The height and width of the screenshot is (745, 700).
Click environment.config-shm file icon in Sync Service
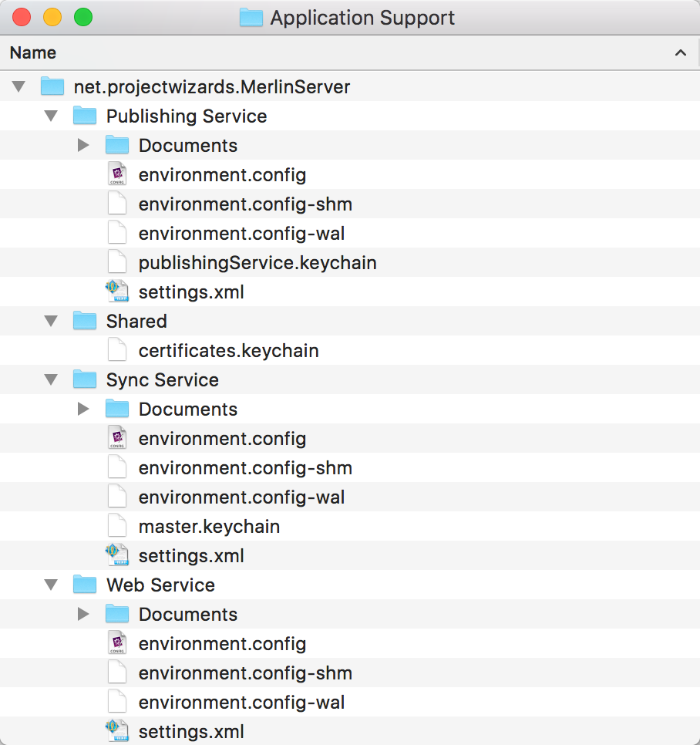click(x=117, y=467)
